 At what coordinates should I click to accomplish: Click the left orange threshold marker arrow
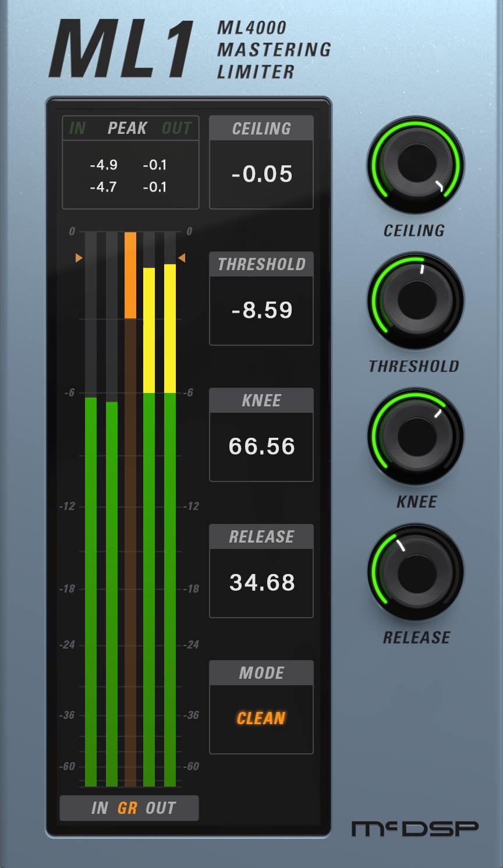click(79, 258)
